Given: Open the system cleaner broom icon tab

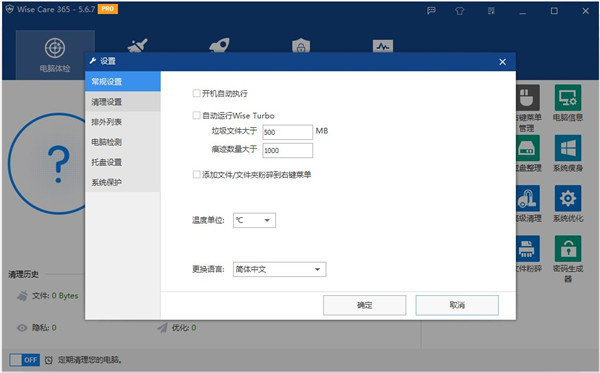Looking at the screenshot, I should 137,46.
